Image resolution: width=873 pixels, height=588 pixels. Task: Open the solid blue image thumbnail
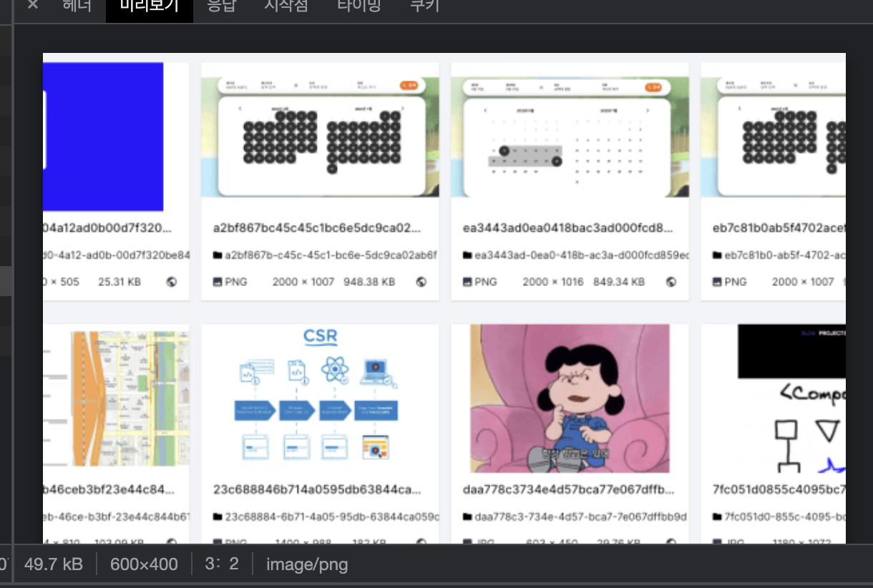tap(103, 137)
